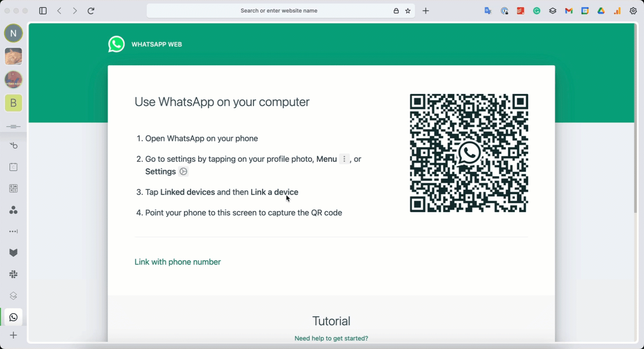The image size is (644, 349).
Task: Go forward to the next page
Action: click(x=75, y=11)
